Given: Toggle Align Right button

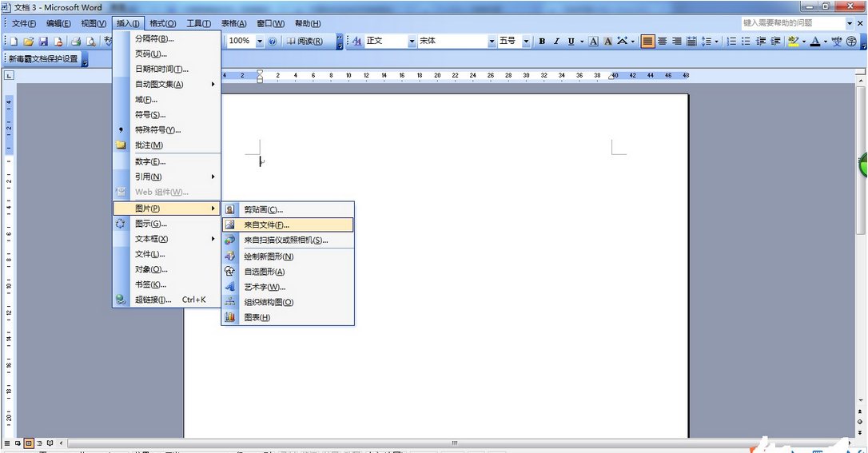Looking at the screenshot, I should pos(676,42).
